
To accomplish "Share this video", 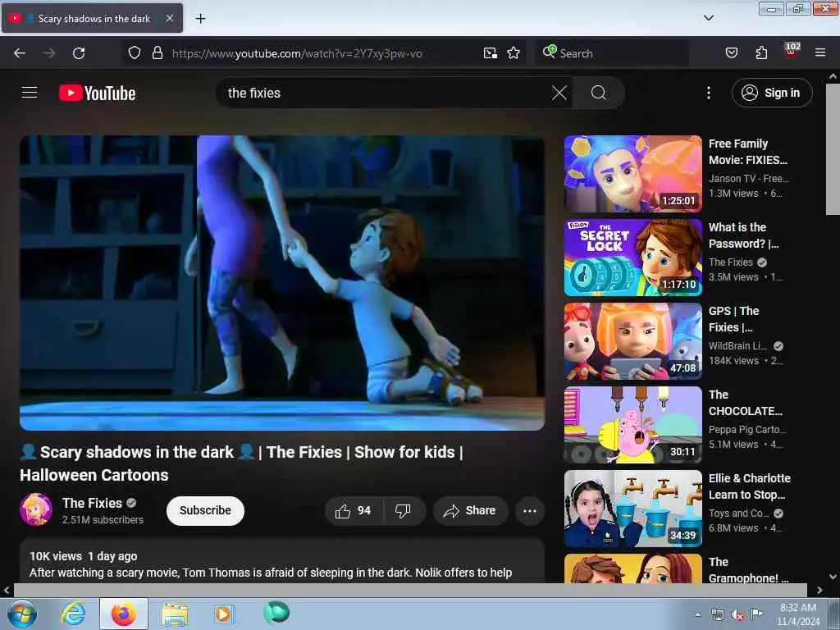I will click(x=470, y=510).
